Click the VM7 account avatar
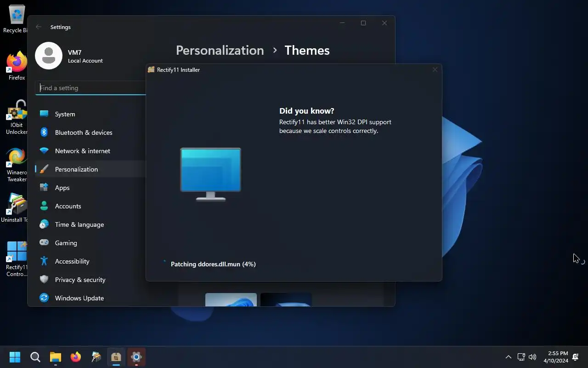The image size is (588, 368). (49, 56)
